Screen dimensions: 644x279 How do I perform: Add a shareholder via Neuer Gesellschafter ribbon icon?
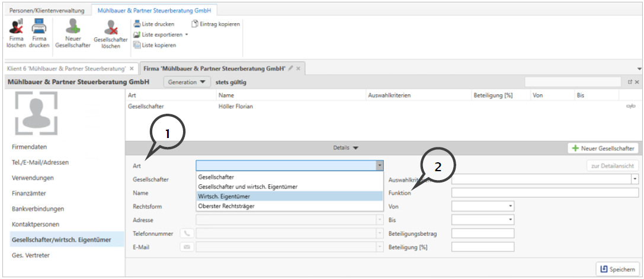tap(72, 27)
